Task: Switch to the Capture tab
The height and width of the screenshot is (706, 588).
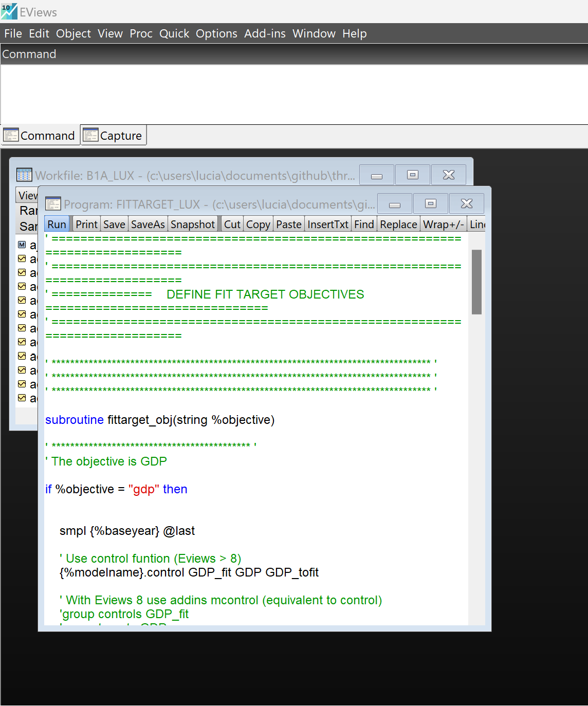Action: coord(114,135)
